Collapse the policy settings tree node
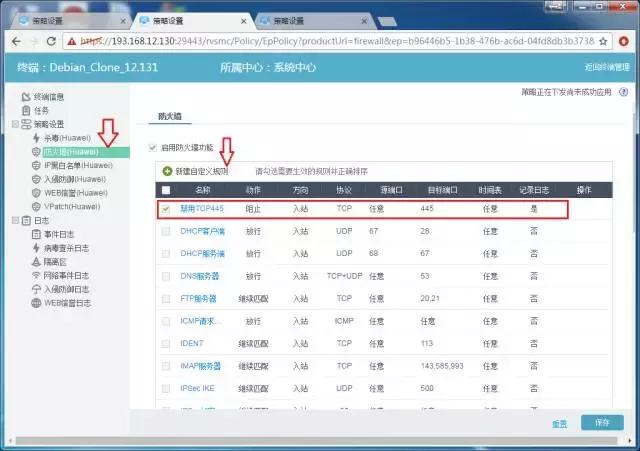Screen dimensions: 640x451 point(15,124)
